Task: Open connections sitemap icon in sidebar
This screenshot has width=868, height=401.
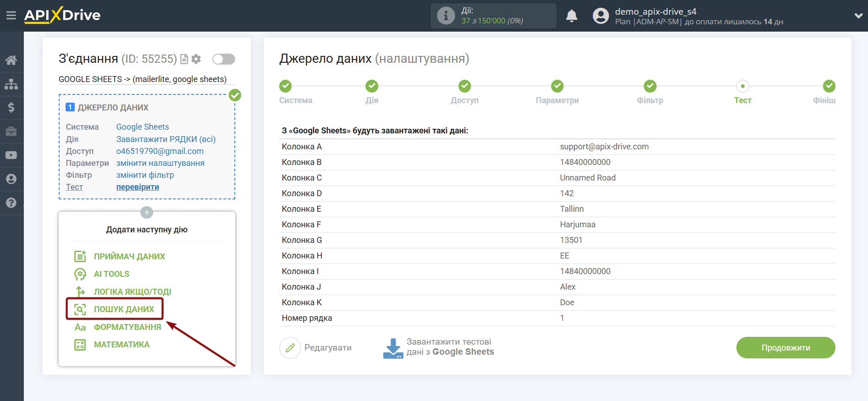Action: [x=11, y=84]
